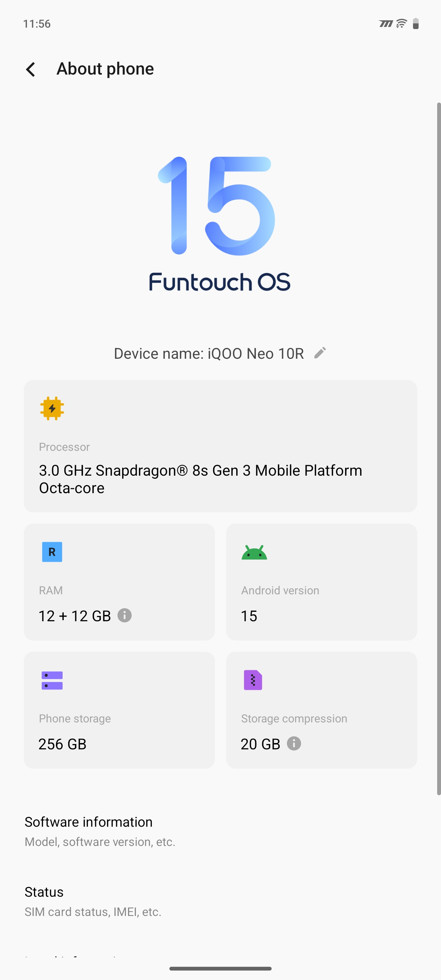Tap the purple phone storage icon
Viewport: 441px width, 980px height.
pyautogui.click(x=52, y=680)
